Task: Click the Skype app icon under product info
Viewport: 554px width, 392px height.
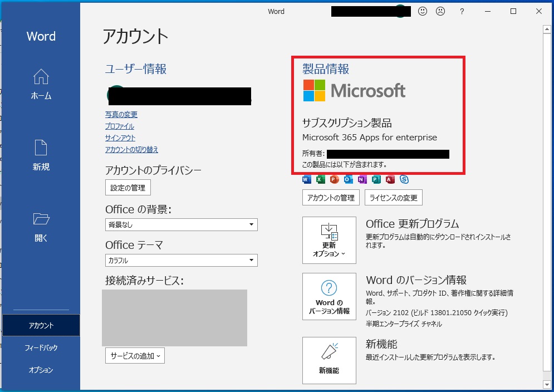Action: tap(404, 179)
